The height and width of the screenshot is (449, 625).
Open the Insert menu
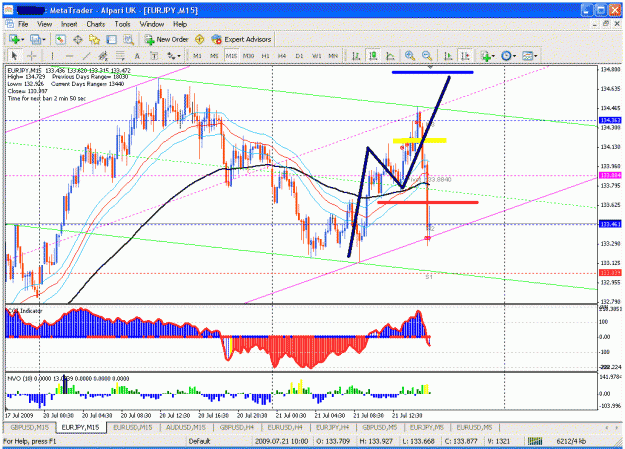(x=69, y=24)
